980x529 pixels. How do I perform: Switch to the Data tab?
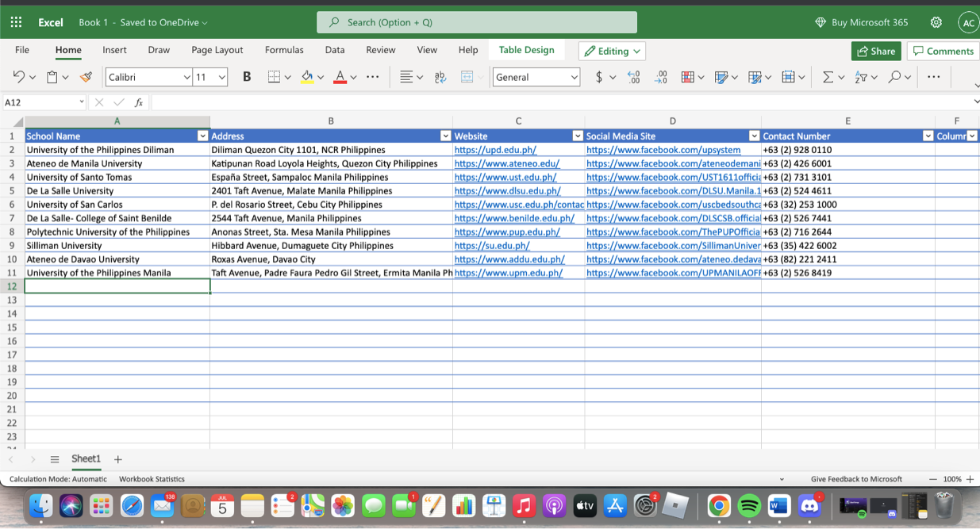(x=335, y=50)
